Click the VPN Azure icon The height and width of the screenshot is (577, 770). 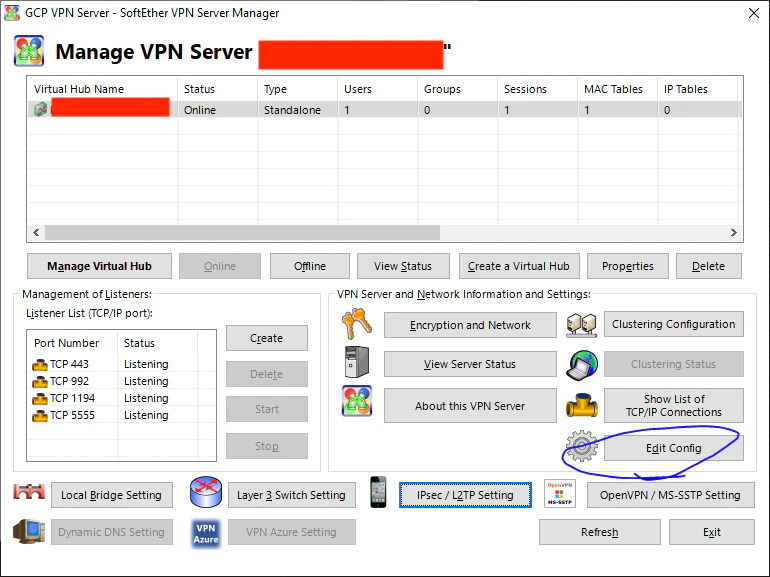click(x=206, y=533)
